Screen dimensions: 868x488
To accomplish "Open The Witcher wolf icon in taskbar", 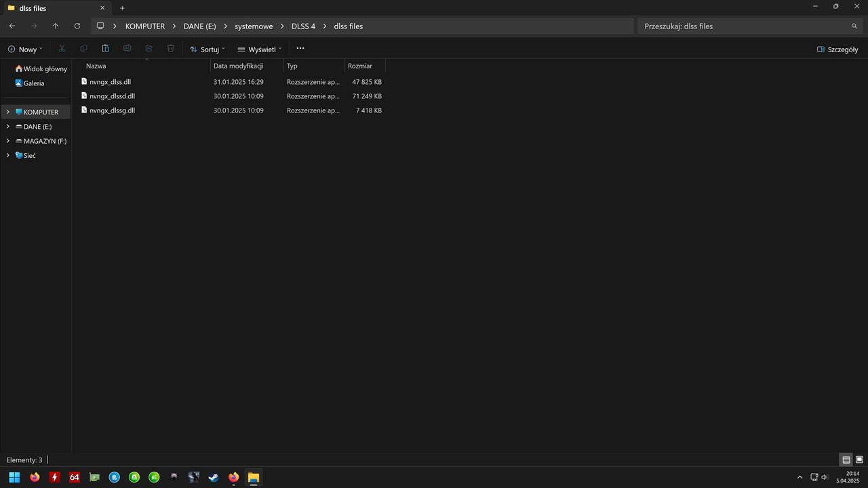I will tap(174, 477).
